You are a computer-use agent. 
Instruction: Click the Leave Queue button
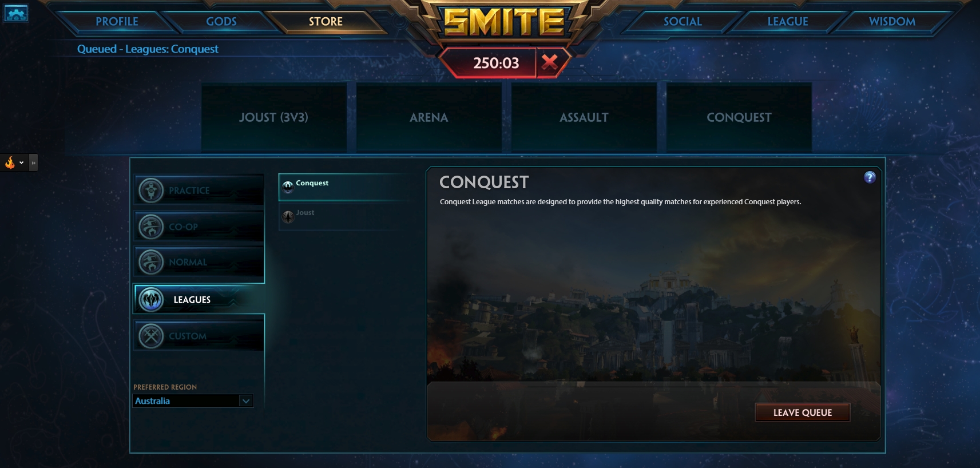pos(803,413)
